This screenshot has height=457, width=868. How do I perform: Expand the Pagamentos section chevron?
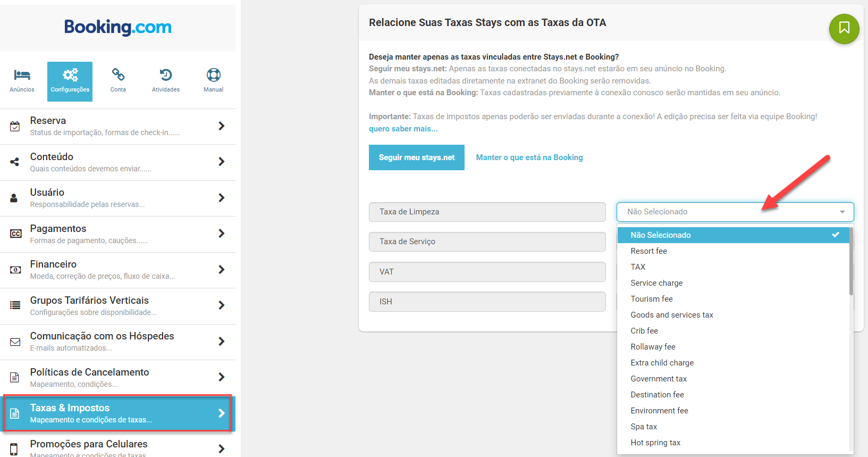(222, 234)
